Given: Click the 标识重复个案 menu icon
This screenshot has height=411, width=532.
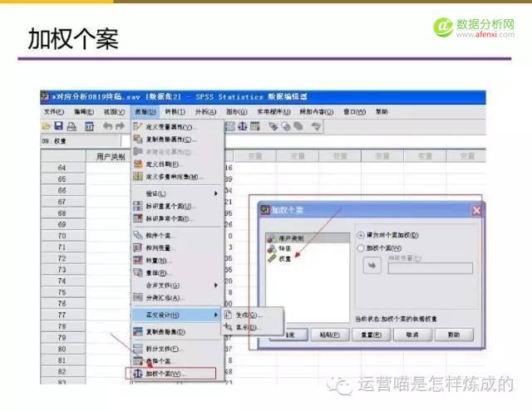Looking at the screenshot, I should pyautogui.click(x=138, y=206).
